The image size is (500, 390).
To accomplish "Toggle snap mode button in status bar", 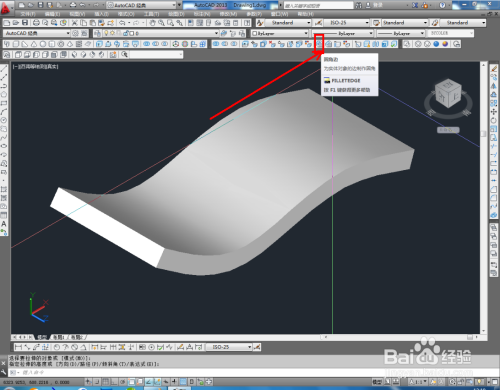I will (97, 382).
